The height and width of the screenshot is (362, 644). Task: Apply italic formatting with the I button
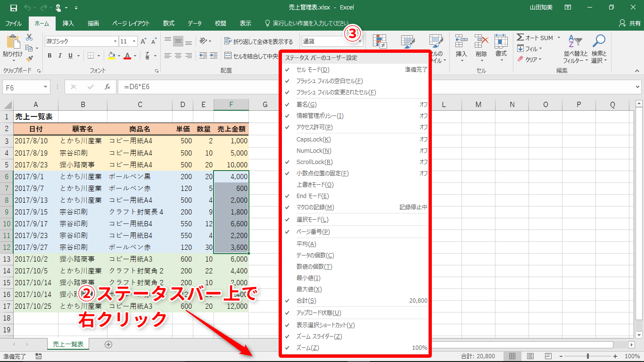[60, 56]
